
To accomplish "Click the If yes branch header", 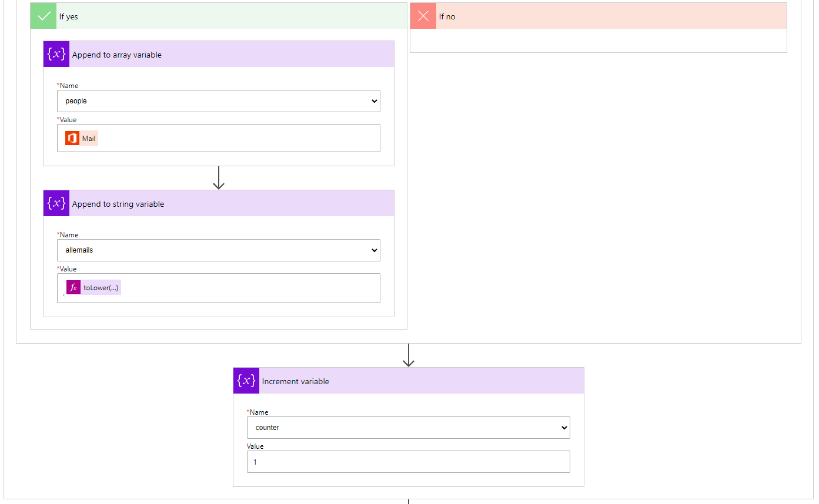I will point(229,16).
